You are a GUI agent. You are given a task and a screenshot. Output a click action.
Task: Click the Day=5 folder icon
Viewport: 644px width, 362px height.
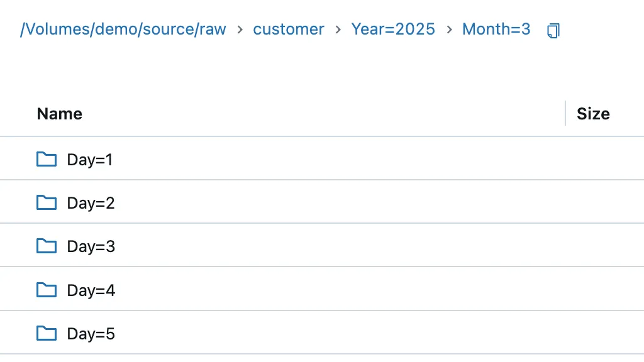tap(47, 333)
